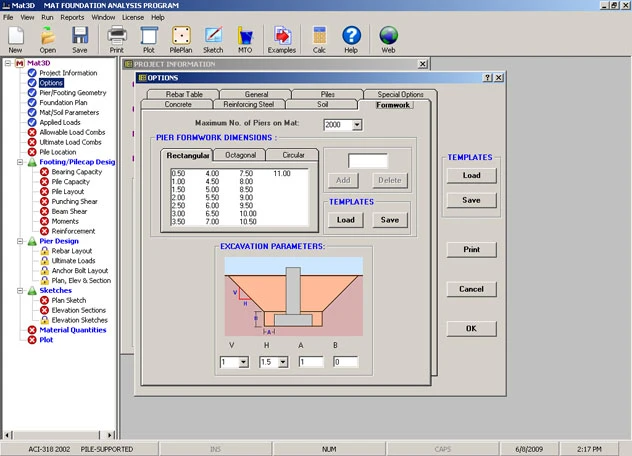Select Applied Loads tree item
The width and height of the screenshot is (632, 456).
[60, 122]
